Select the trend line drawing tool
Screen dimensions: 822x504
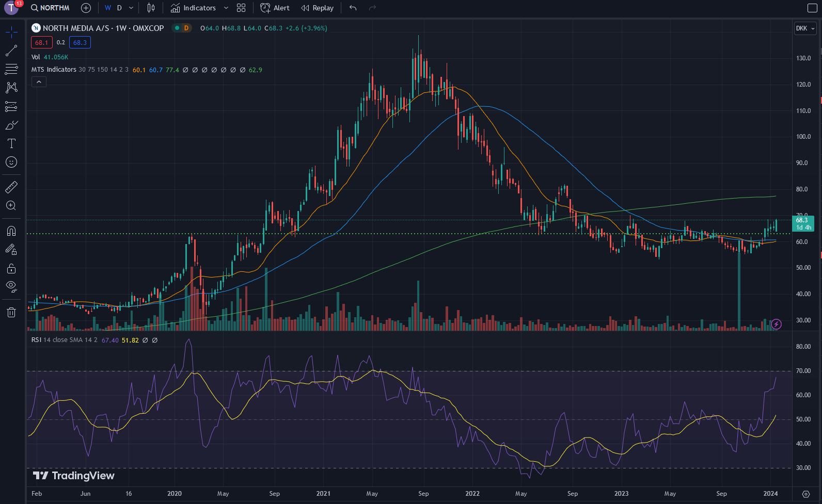[11, 51]
